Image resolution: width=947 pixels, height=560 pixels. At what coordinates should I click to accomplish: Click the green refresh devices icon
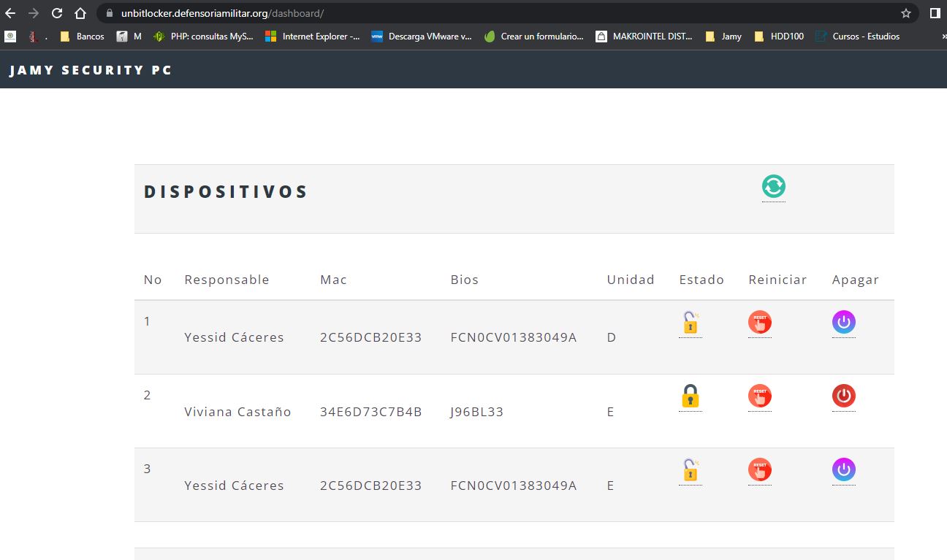click(x=773, y=187)
